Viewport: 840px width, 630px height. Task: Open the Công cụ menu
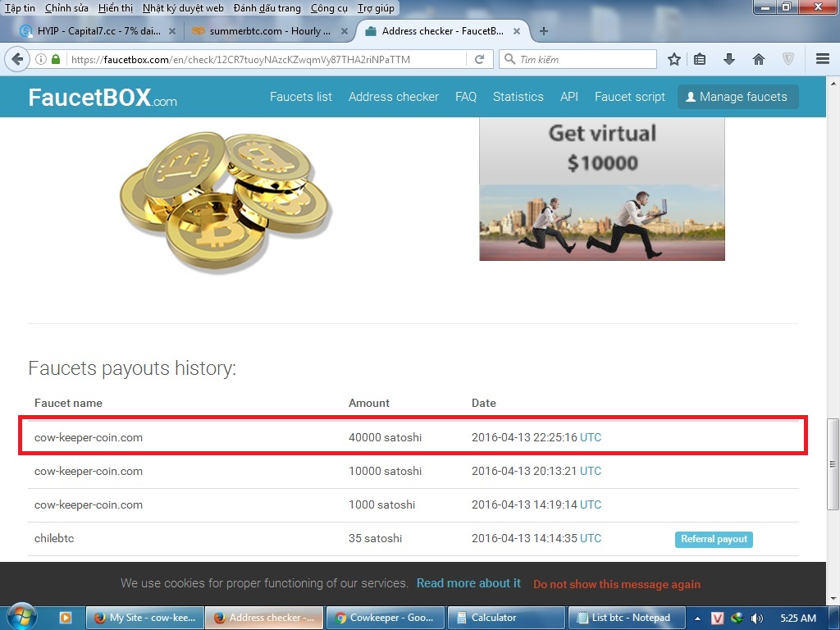329,8
